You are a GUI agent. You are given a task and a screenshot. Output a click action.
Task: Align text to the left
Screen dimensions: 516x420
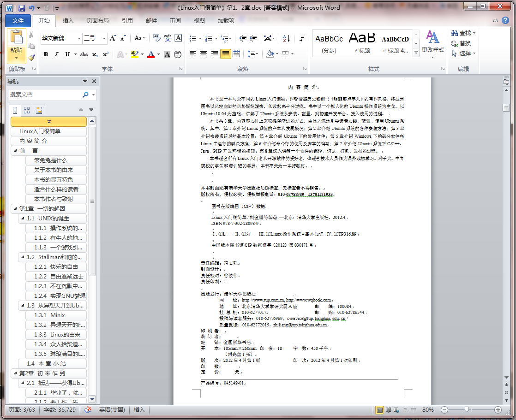pos(193,54)
